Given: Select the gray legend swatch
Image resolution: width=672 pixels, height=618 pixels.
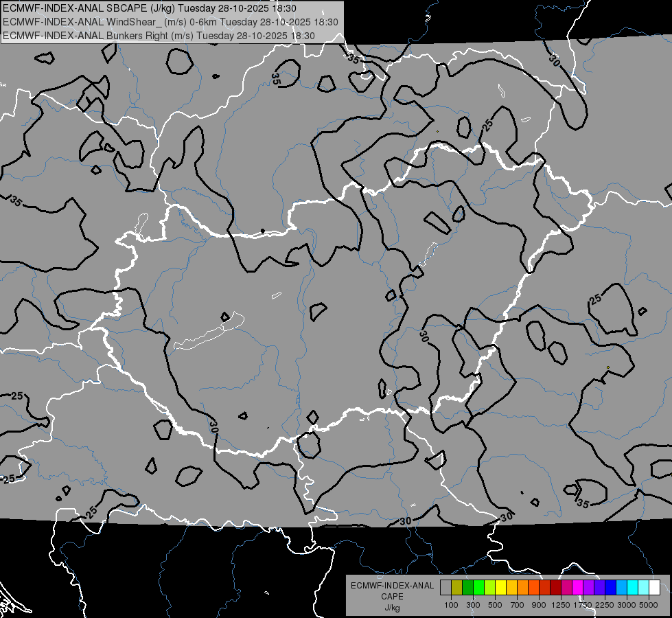Looking at the screenshot, I should pyautogui.click(x=445, y=588).
